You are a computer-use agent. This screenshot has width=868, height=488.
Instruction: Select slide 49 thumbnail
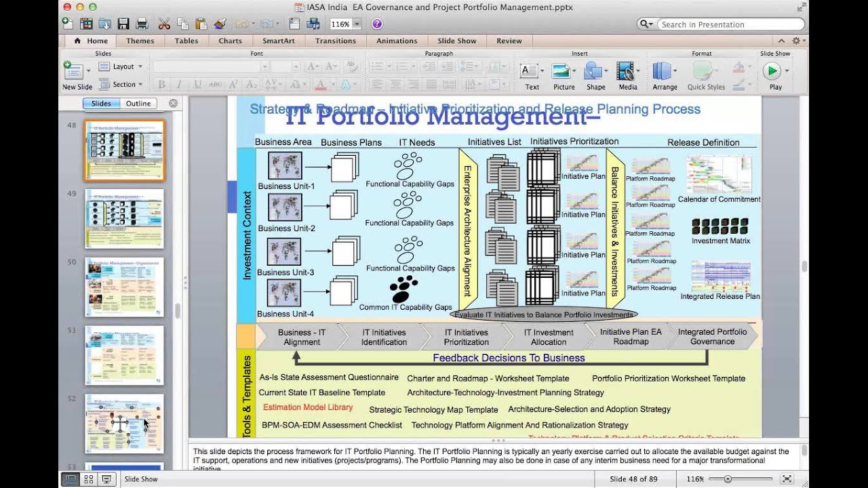point(125,219)
